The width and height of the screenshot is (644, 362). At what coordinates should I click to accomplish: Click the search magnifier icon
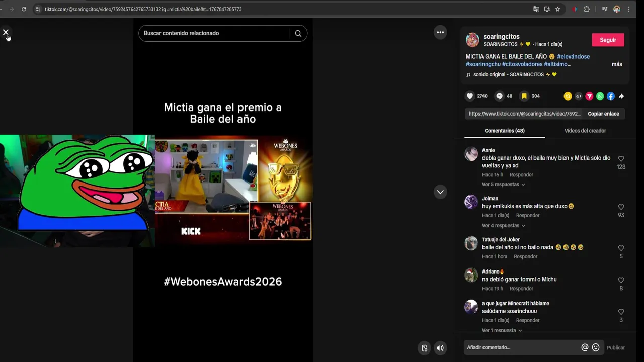(x=298, y=33)
